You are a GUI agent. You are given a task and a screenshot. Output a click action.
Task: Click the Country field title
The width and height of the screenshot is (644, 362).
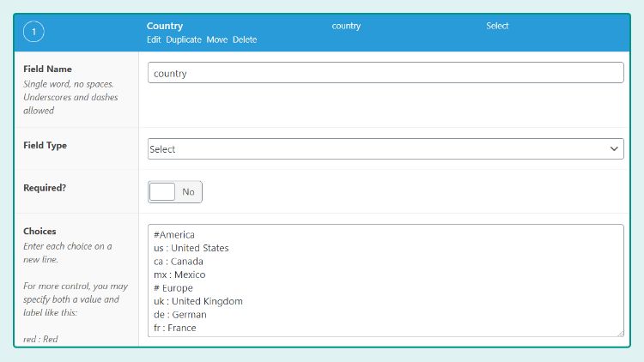click(165, 26)
